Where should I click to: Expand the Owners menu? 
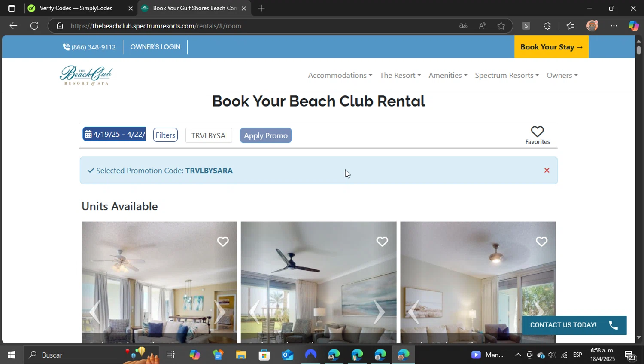click(562, 75)
